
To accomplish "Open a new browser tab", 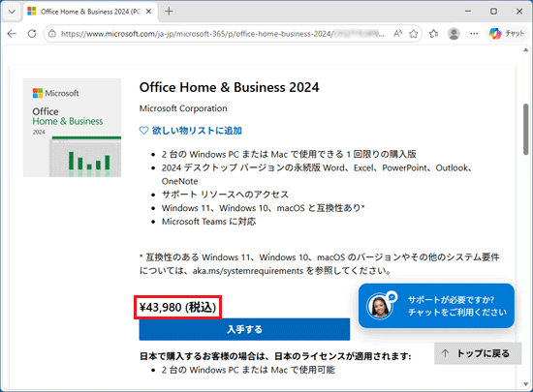I will 169,12.
